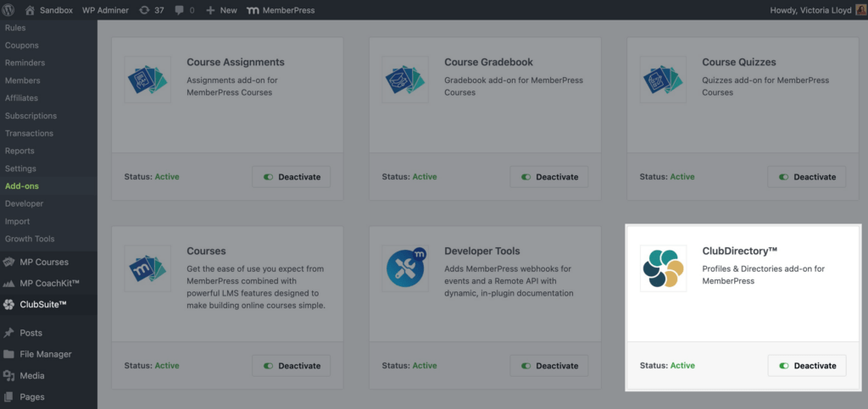This screenshot has width=868, height=409.
Task: Open MP Courses menu label
Action: (44, 262)
